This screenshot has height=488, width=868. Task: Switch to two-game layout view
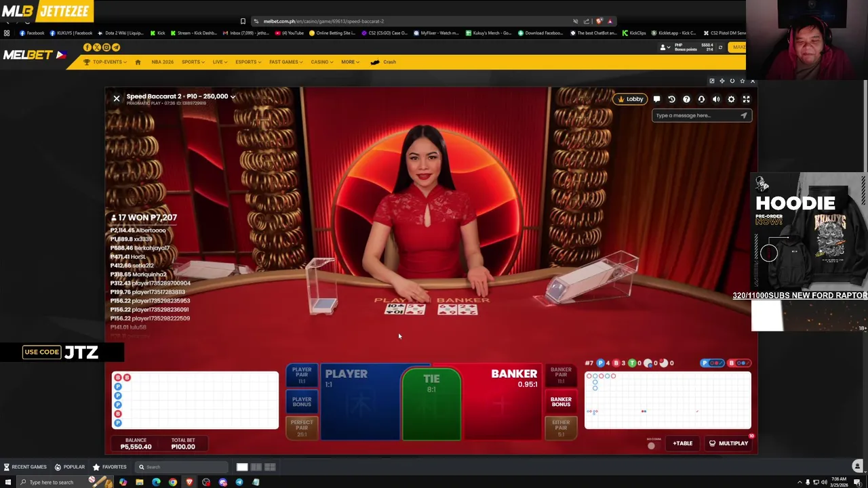click(x=256, y=467)
